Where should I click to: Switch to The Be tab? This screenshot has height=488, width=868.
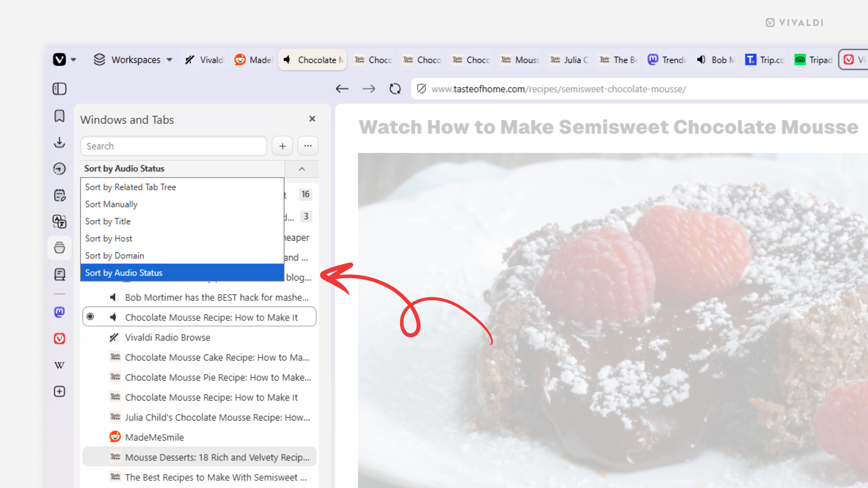tap(618, 60)
